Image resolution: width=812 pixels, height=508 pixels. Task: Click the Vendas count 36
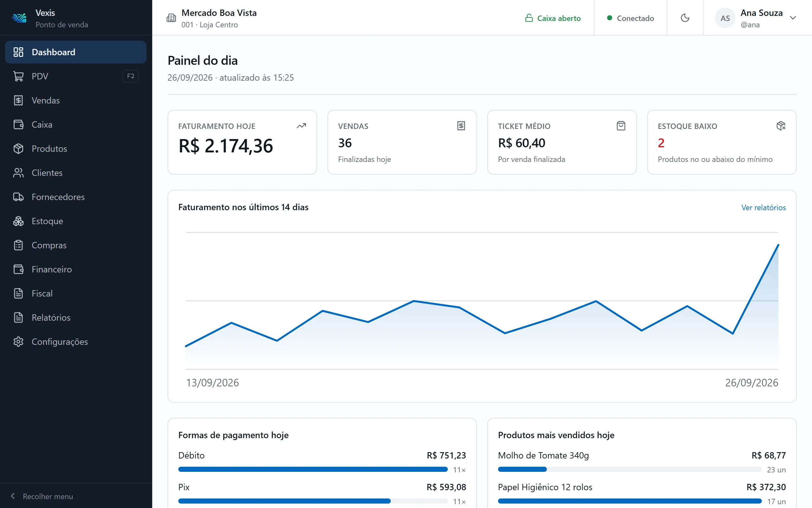pos(345,143)
